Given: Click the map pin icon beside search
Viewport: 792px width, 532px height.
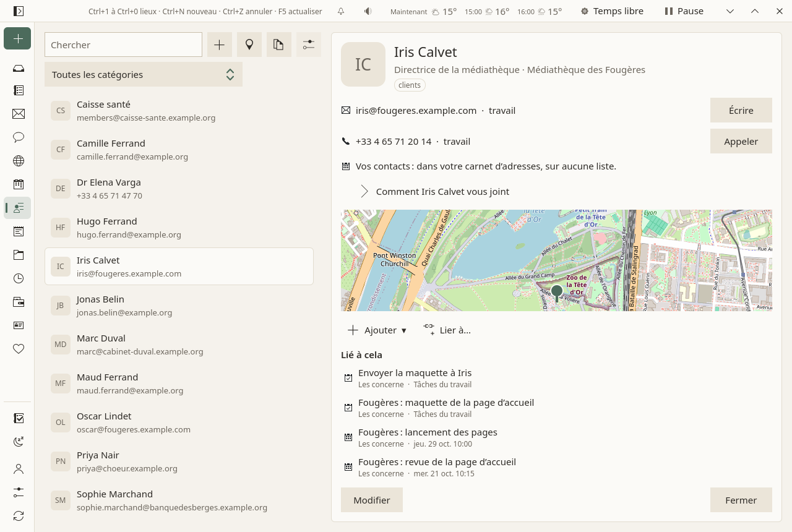Looking at the screenshot, I should coord(249,45).
